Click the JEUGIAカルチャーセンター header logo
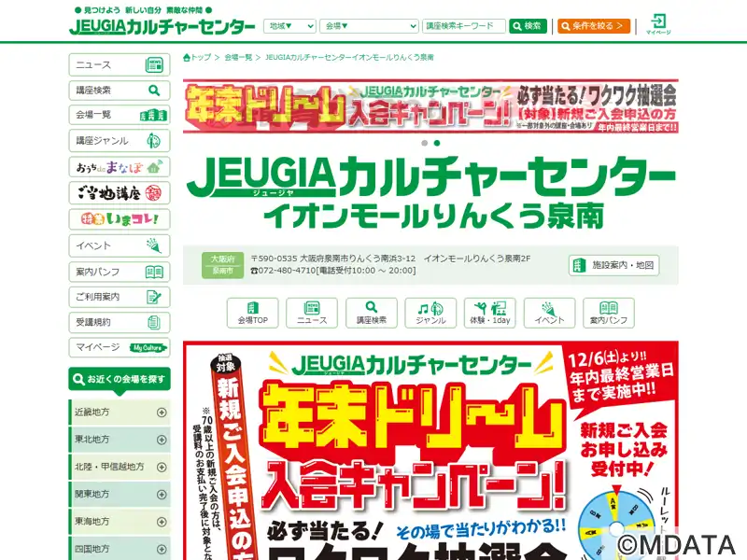Screen dimensions: 747x560 tap(162, 27)
